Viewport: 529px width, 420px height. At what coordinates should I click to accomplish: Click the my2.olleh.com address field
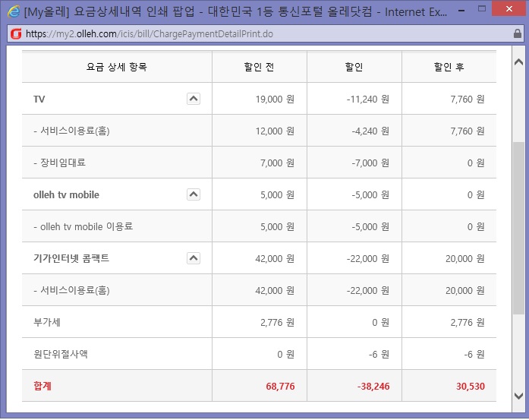click(228, 34)
